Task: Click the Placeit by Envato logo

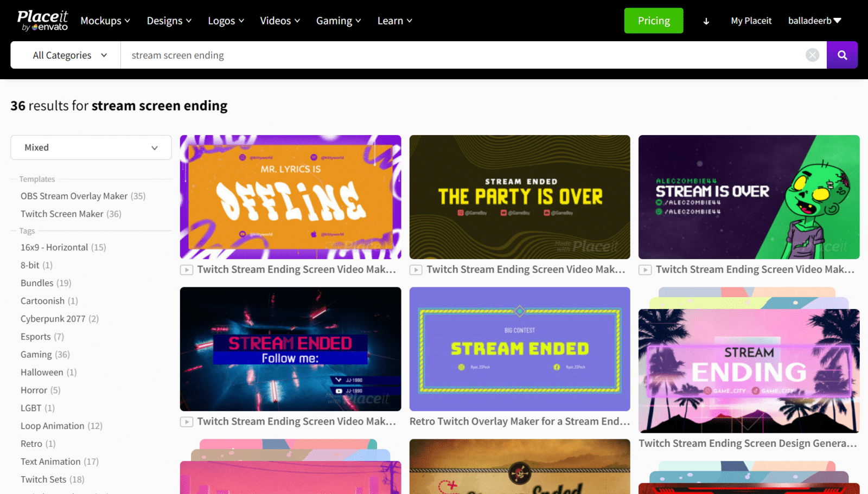Action: 42,21
